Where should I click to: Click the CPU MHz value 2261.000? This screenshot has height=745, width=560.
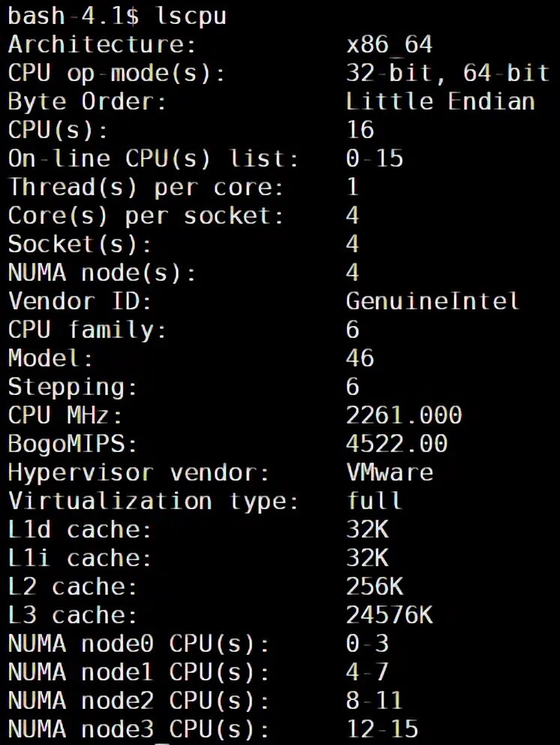(404, 415)
